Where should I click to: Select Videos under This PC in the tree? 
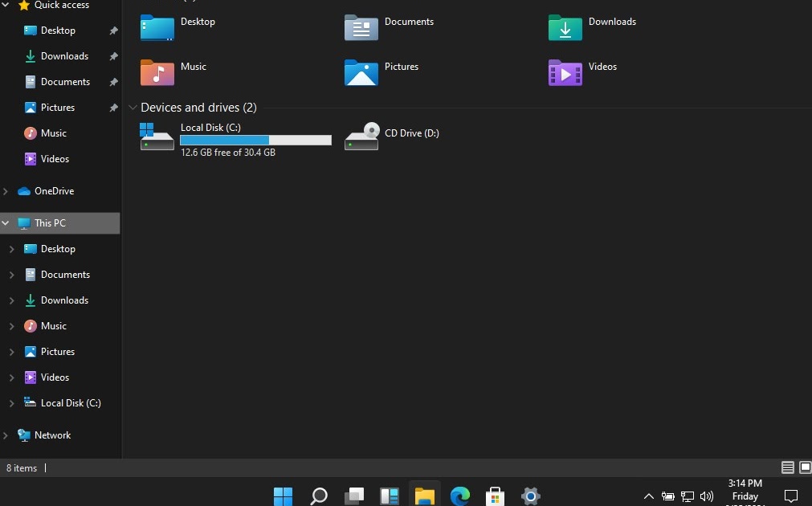(x=55, y=377)
